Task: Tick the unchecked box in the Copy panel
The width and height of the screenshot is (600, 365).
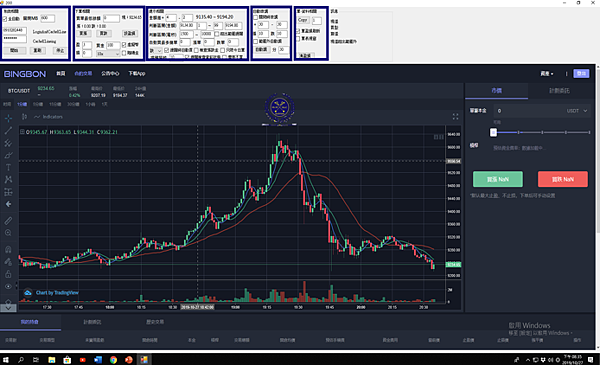Action: (298, 39)
